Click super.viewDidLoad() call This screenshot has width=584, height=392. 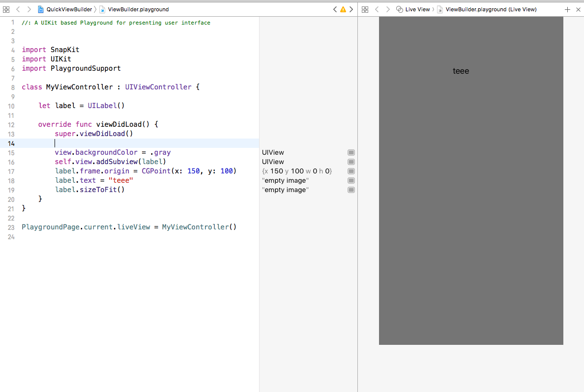[x=94, y=134]
